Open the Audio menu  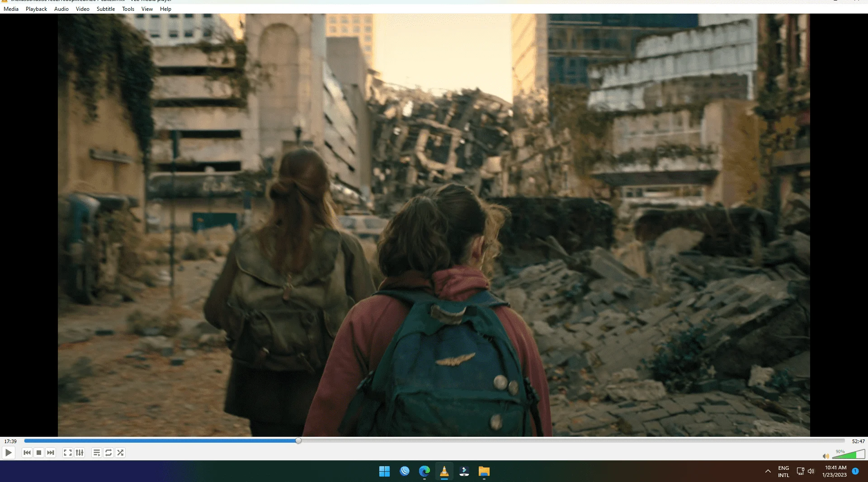(x=61, y=9)
